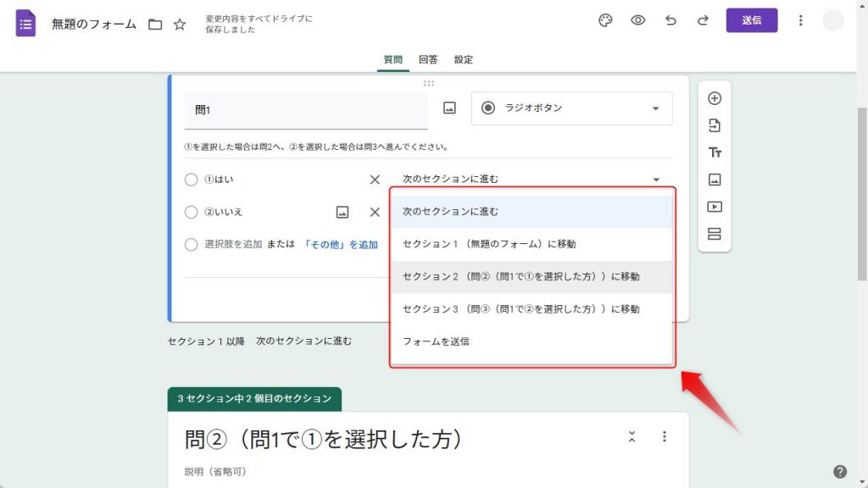Image resolution: width=868 pixels, height=488 pixels.
Task: Add a new question from side toolbar
Action: (715, 98)
